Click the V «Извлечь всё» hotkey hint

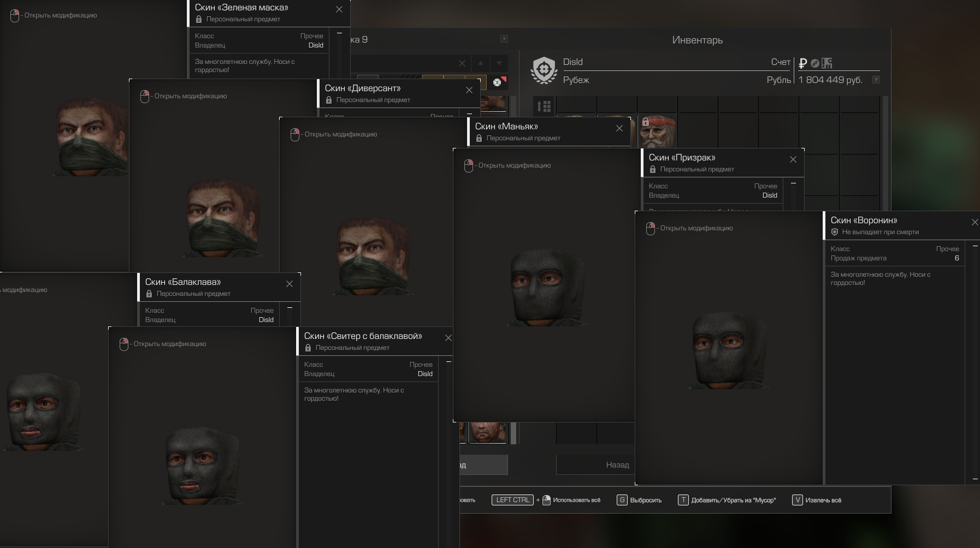[817, 500]
